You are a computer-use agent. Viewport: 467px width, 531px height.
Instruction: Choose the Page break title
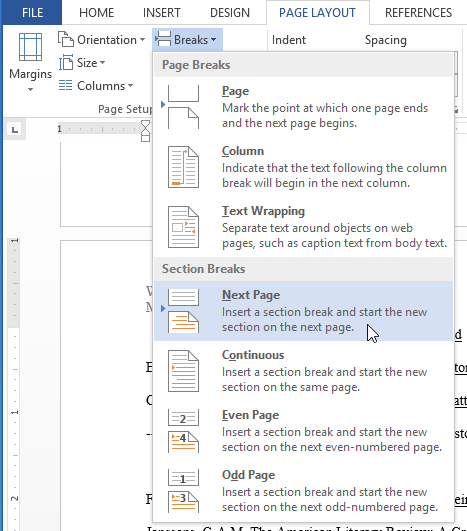[235, 91]
